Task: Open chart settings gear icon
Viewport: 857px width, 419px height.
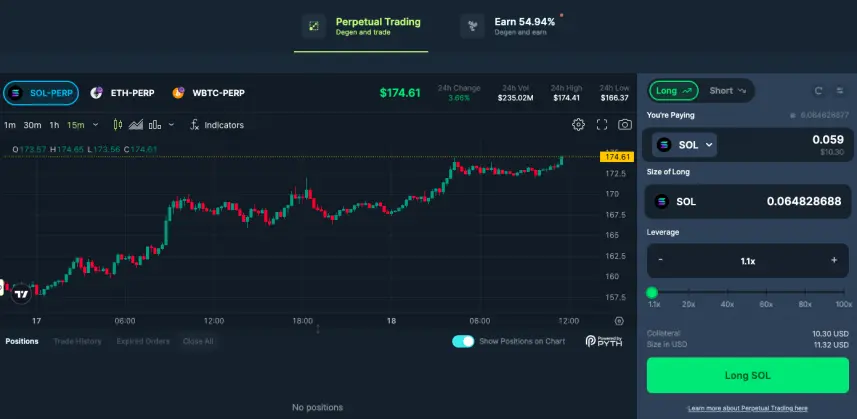Action: [578, 125]
